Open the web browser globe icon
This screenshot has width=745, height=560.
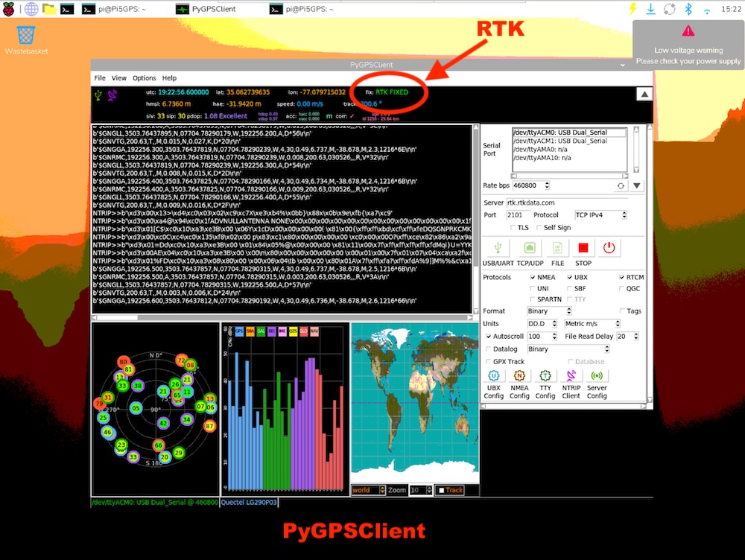coord(31,8)
